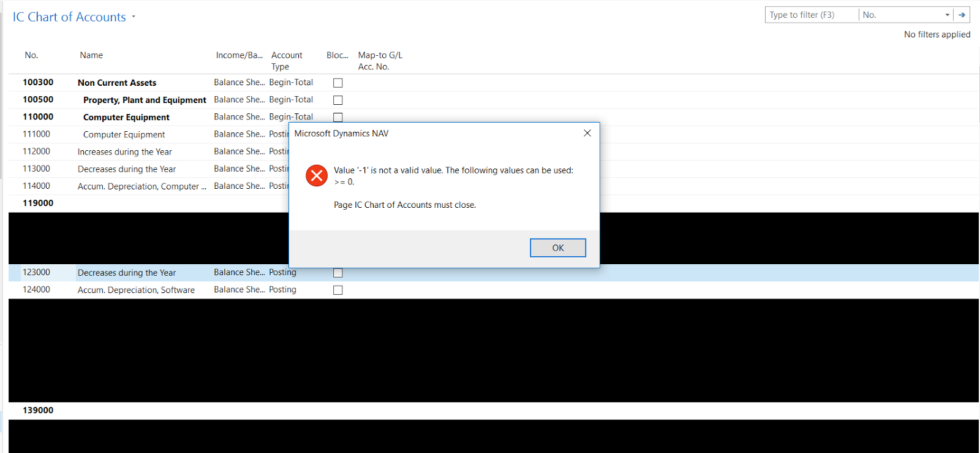
Task: Select account number 100500
Action: click(38, 99)
